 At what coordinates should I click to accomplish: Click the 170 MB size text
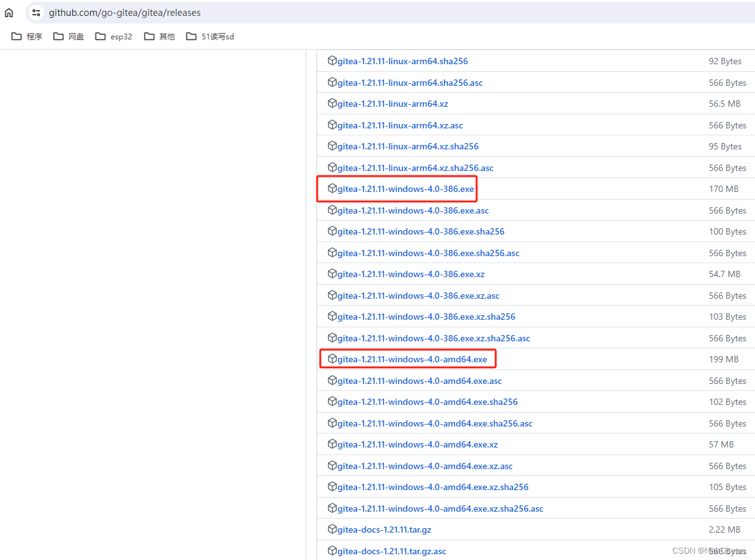(x=723, y=189)
